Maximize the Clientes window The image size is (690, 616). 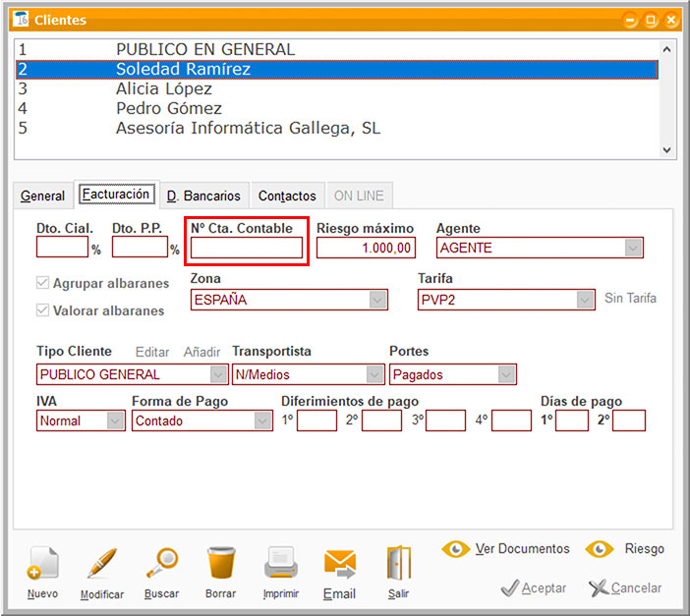pos(651,20)
